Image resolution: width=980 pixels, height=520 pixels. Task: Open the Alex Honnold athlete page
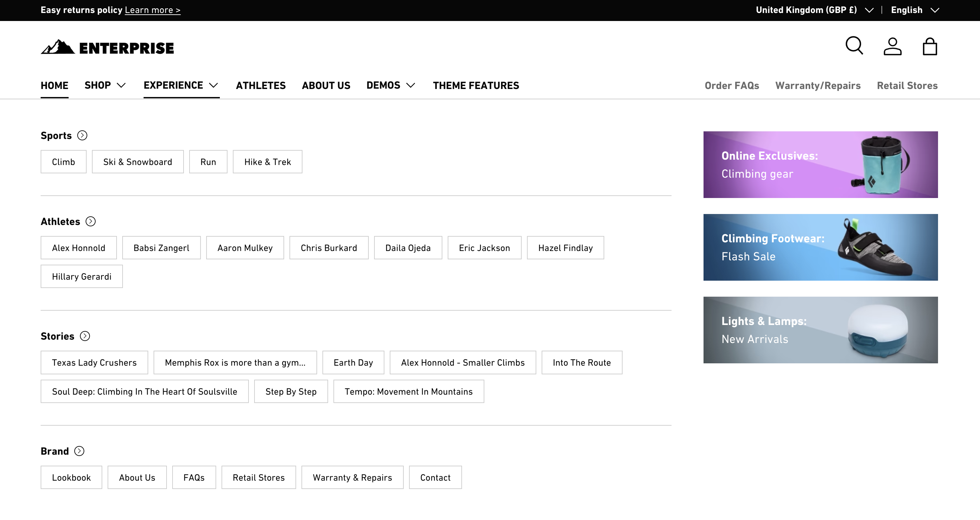(79, 248)
